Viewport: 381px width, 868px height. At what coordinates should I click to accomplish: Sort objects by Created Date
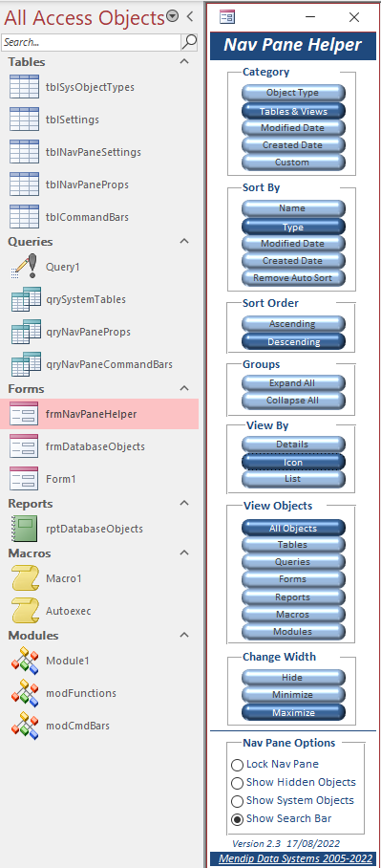[293, 261]
